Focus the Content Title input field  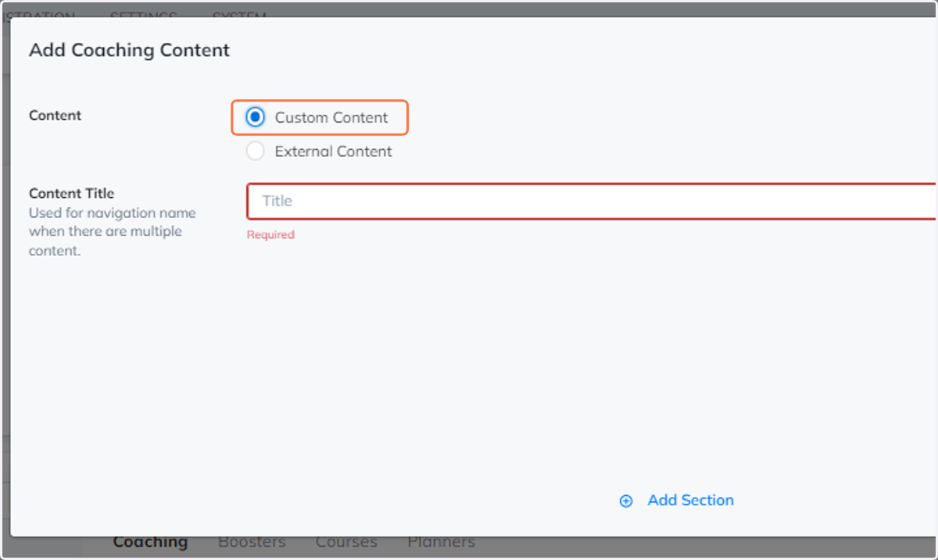[x=592, y=202]
